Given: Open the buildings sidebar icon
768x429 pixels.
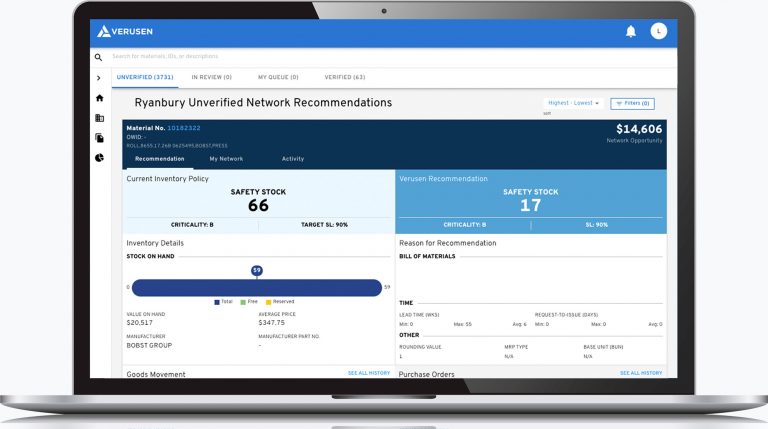Looking at the screenshot, I should click(x=99, y=118).
